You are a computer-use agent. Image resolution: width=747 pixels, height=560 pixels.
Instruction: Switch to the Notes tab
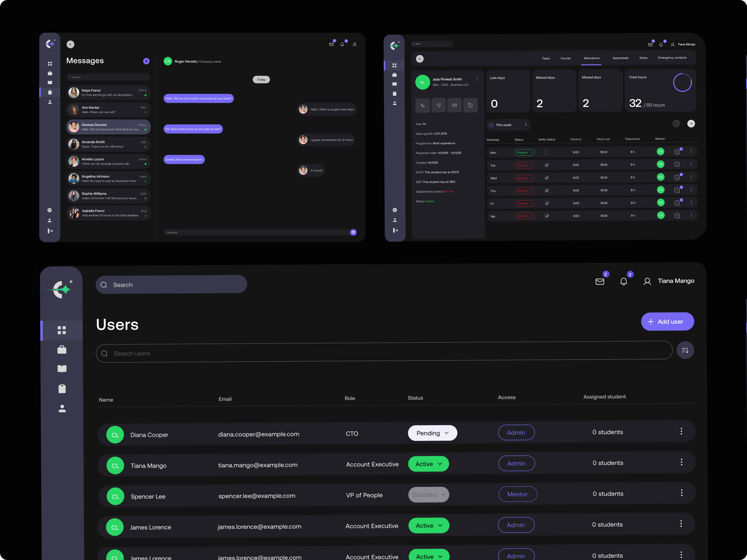click(643, 58)
